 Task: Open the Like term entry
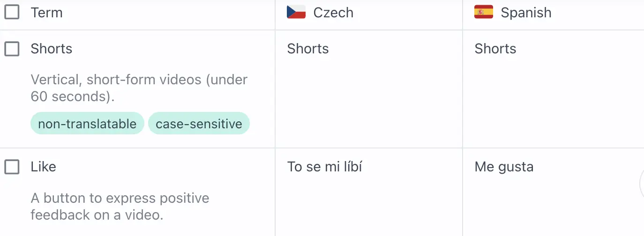coord(44,167)
